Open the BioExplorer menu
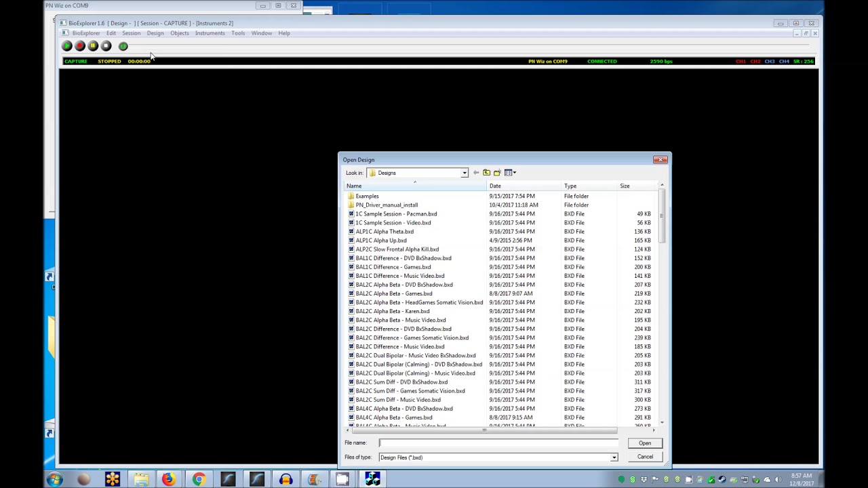Image resolution: width=868 pixels, height=488 pixels. (85, 33)
